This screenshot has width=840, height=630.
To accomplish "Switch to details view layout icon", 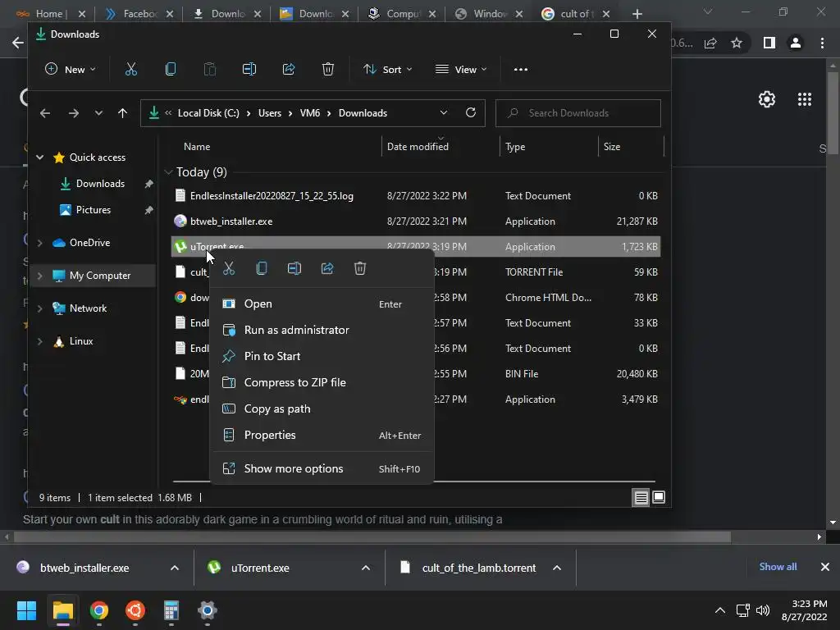I will coord(641,498).
